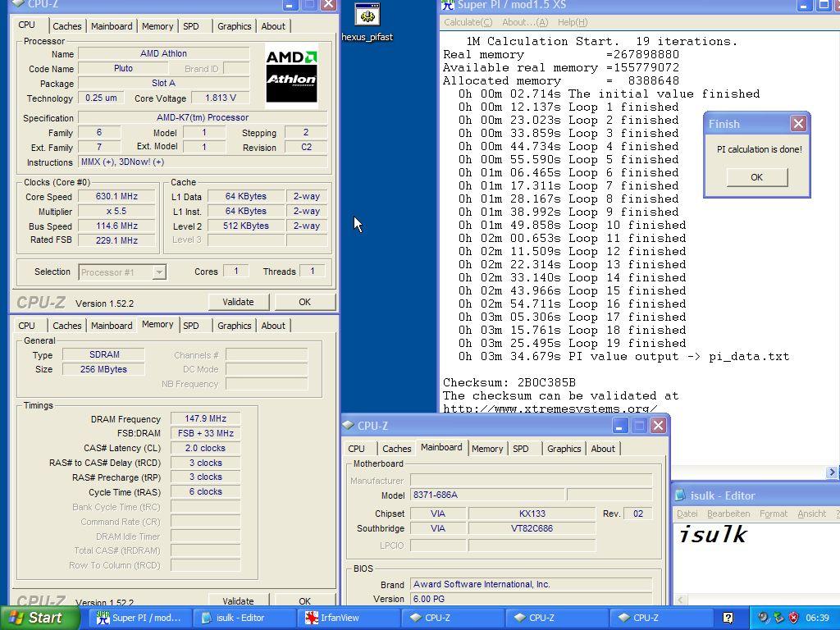Click the CAS# Latency 2.0 clocks value
This screenshot has height=630, width=840.
[x=206, y=449]
